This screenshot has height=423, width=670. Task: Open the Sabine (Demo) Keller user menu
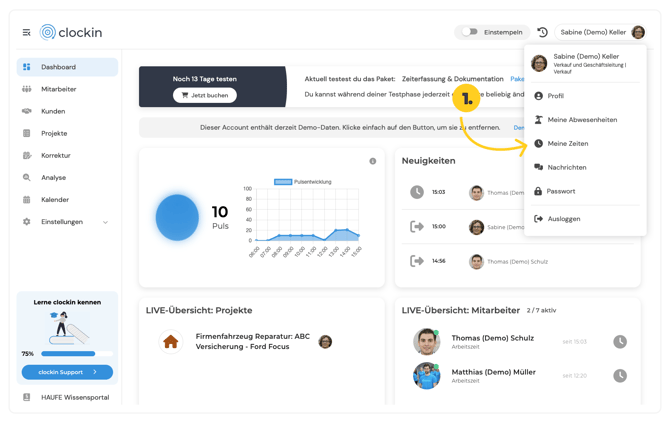pos(600,32)
